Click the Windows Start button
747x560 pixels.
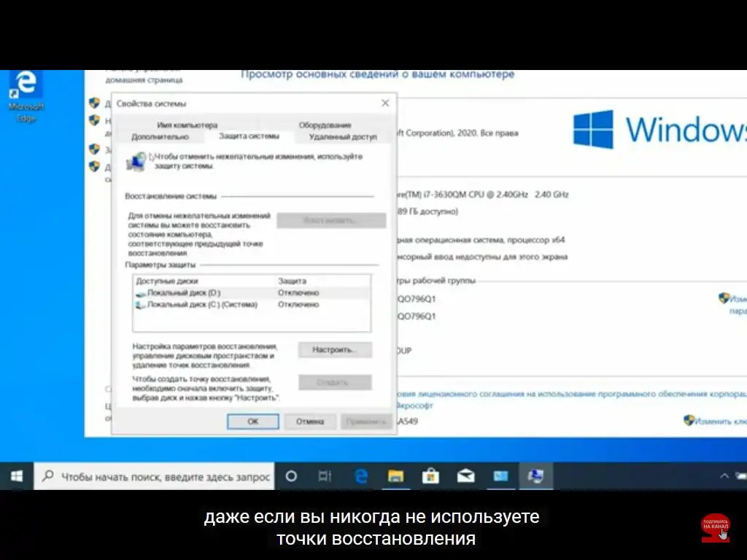pyautogui.click(x=17, y=476)
